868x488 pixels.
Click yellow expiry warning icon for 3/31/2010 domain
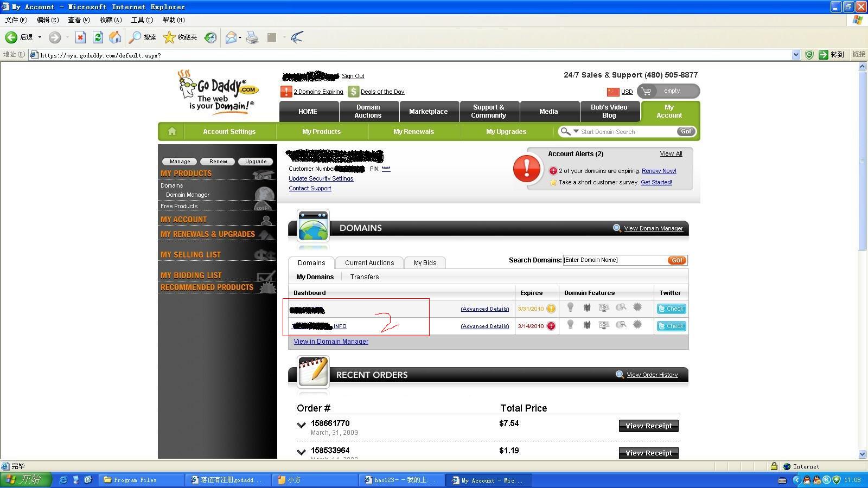pos(551,309)
